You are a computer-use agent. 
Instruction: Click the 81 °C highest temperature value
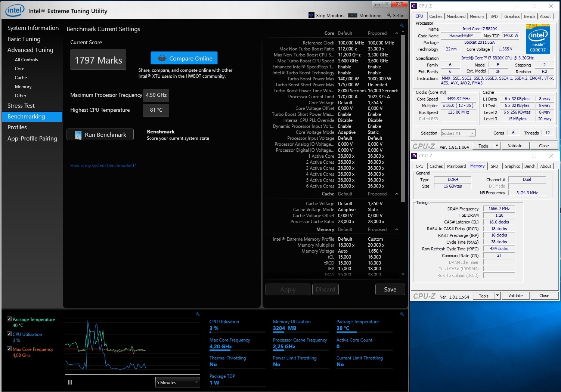[156, 110]
